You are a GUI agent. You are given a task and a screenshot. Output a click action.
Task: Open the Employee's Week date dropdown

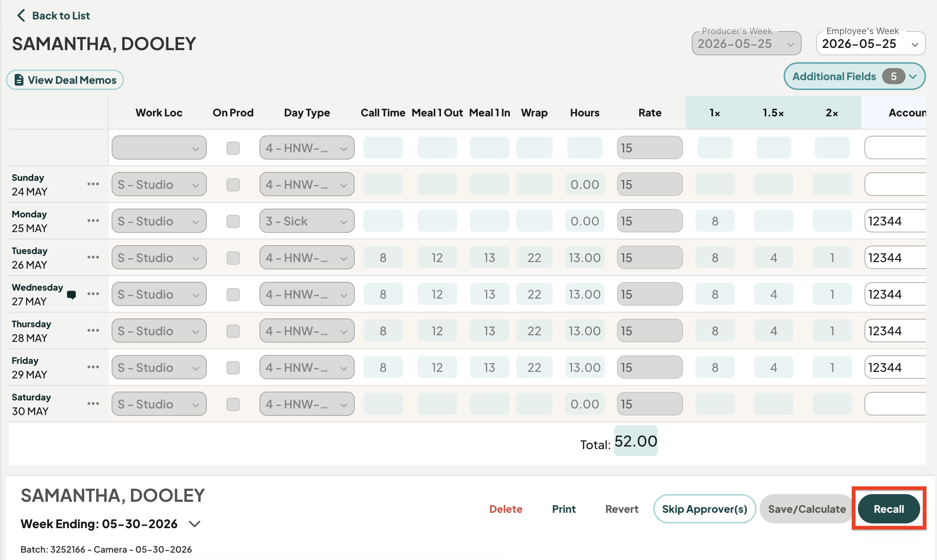871,44
